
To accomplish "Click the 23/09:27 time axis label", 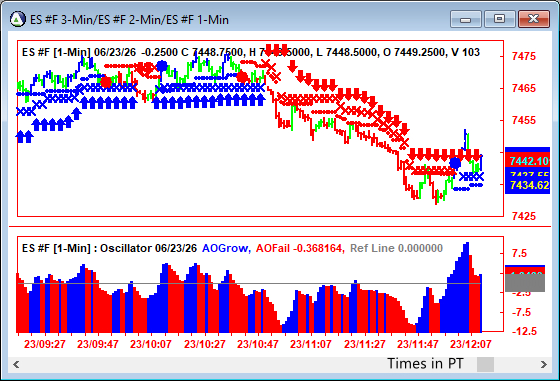I will [45, 344].
